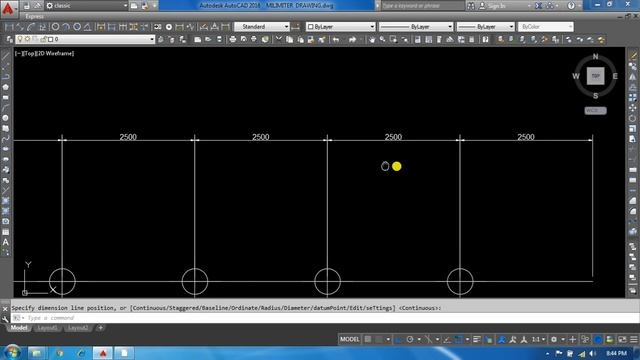Toggle Polar tracking in status bar
The width and height of the screenshot is (640, 360).
(x=410, y=339)
